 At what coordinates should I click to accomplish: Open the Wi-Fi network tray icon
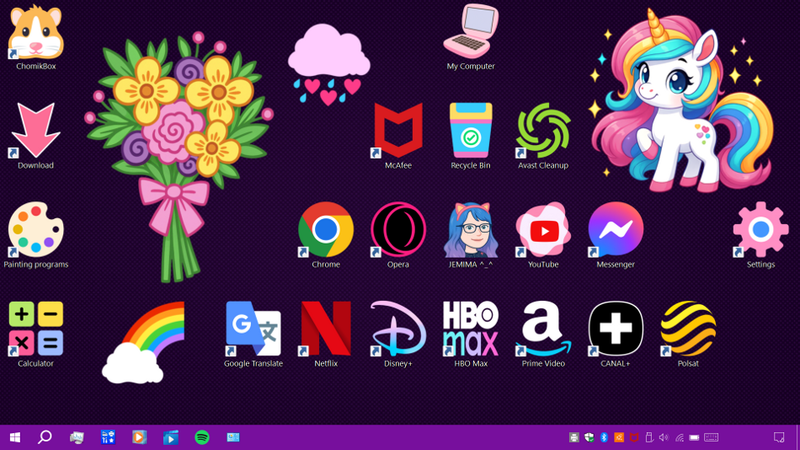[x=679, y=437]
